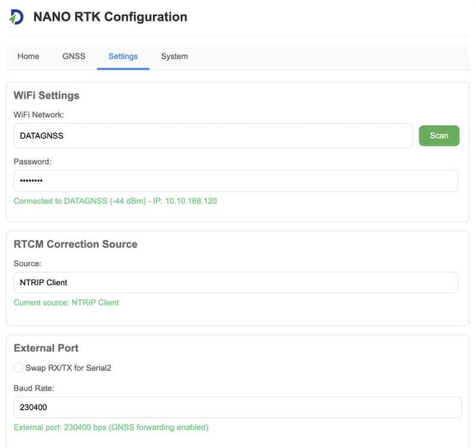
Task: Click the External Port section heading
Action: coord(46,348)
